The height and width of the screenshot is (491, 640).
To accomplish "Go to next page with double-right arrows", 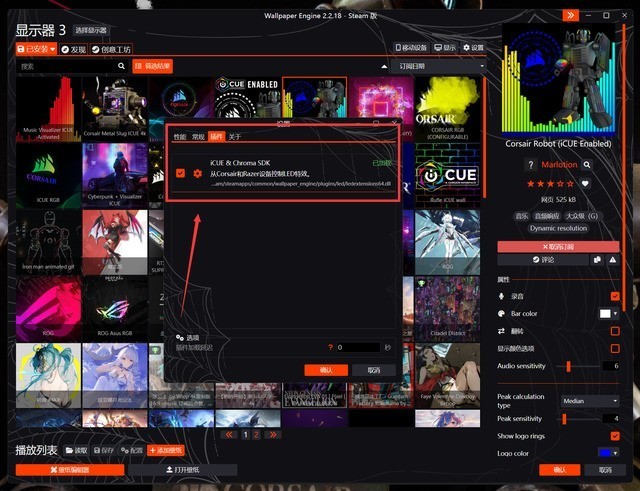I will pos(273,435).
